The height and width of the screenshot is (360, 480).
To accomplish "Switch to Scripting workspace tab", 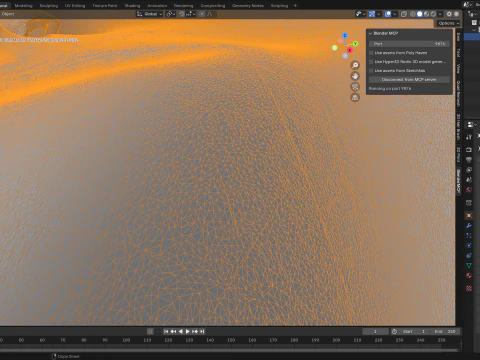I will pos(279,6).
